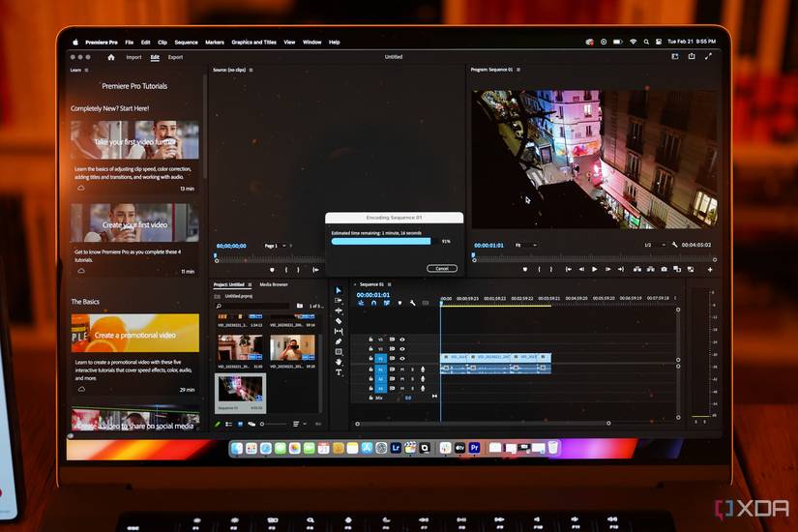
Task: Open the Markers menu
Action: pos(215,43)
